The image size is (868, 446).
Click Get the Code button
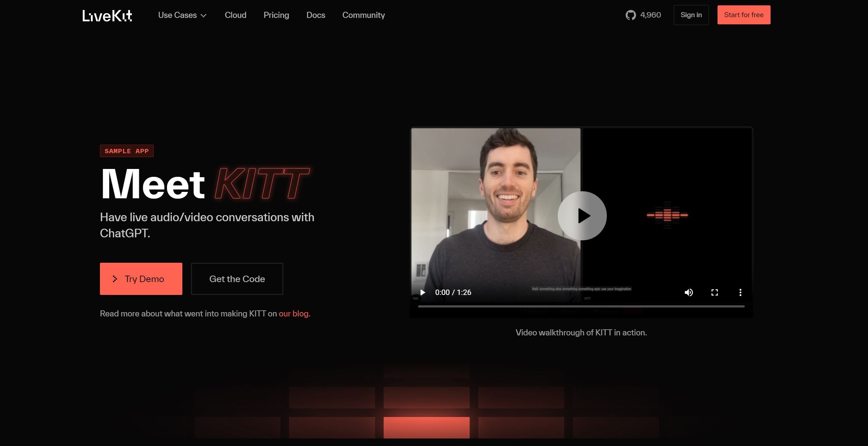[x=237, y=279]
